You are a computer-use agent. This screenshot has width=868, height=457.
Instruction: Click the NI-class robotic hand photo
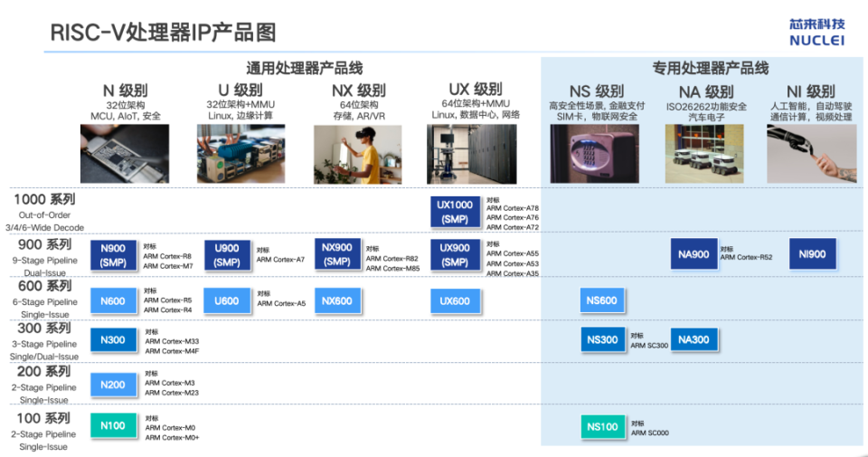(x=812, y=154)
